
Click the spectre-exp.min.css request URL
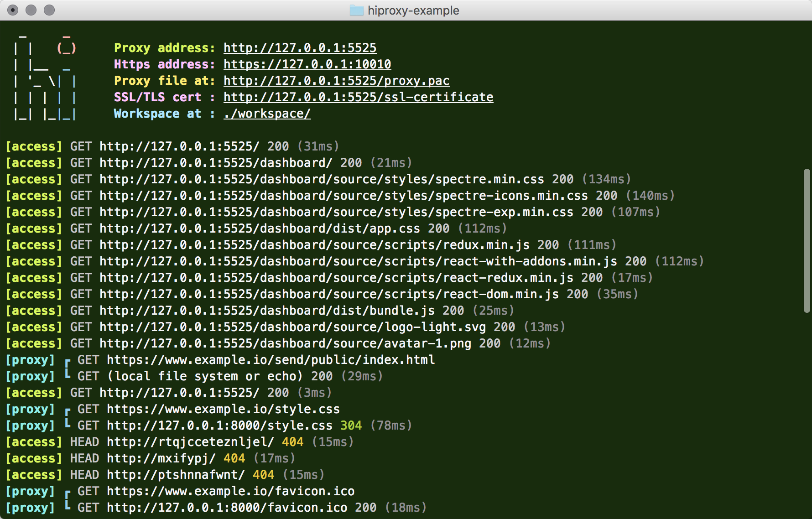[337, 212]
